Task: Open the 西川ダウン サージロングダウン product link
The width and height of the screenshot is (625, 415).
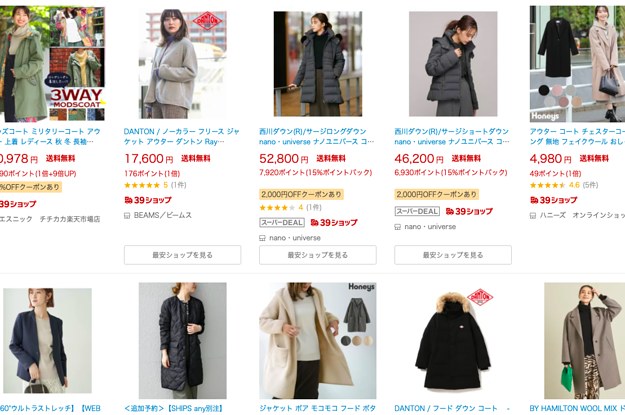Action: click(317, 136)
